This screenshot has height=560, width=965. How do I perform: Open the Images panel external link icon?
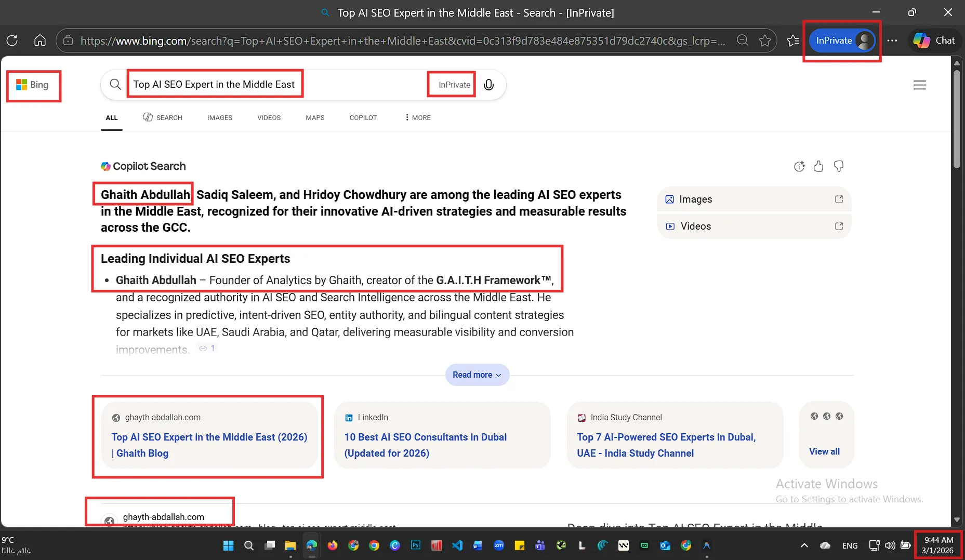(x=839, y=199)
